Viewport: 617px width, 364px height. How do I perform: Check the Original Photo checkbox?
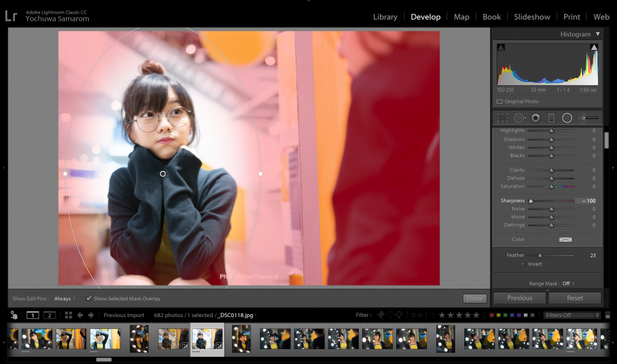pyautogui.click(x=500, y=102)
